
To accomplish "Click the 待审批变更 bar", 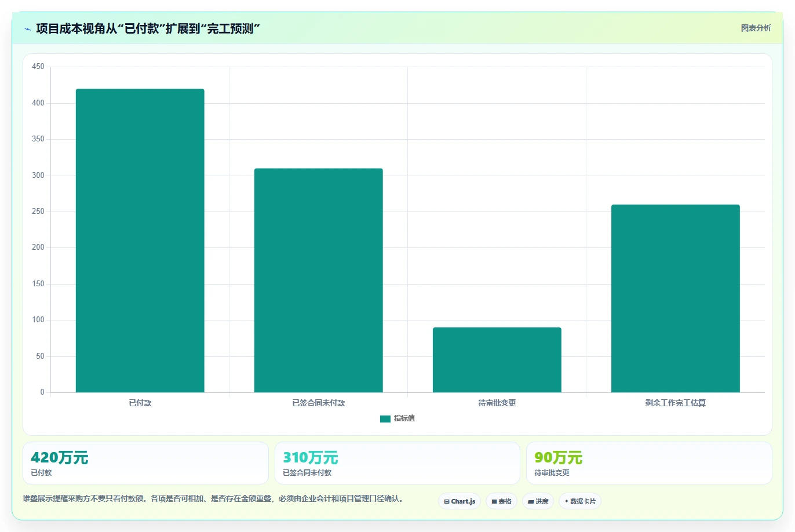I will tap(497, 360).
